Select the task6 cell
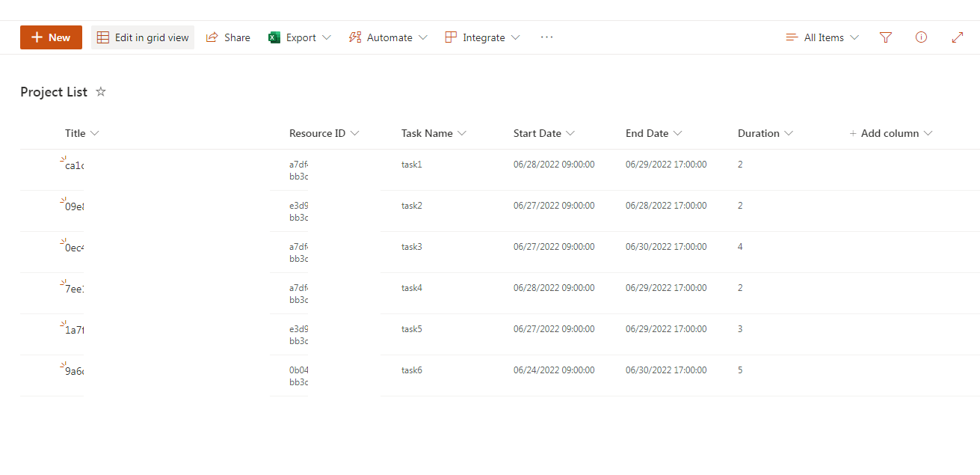Screen dimensions: 980x475 tap(412, 370)
